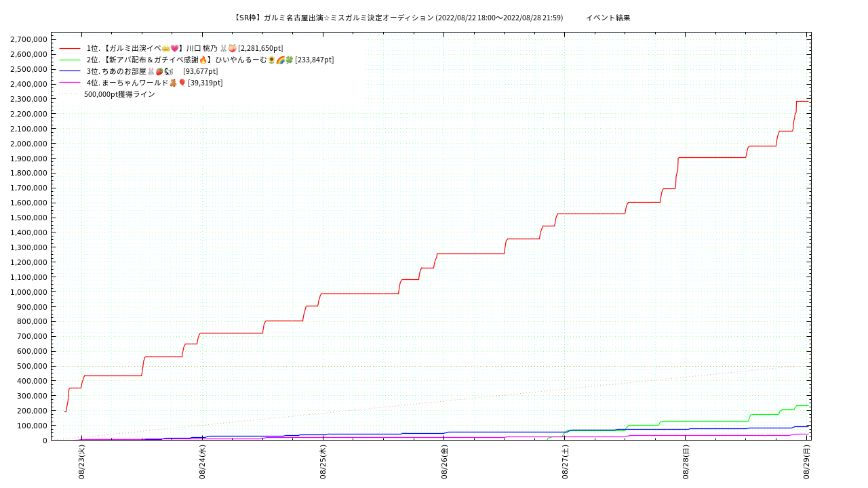Click the strawberry emoji beside ちあのお部屋
The width and height of the screenshot is (868, 488).
[159, 71]
